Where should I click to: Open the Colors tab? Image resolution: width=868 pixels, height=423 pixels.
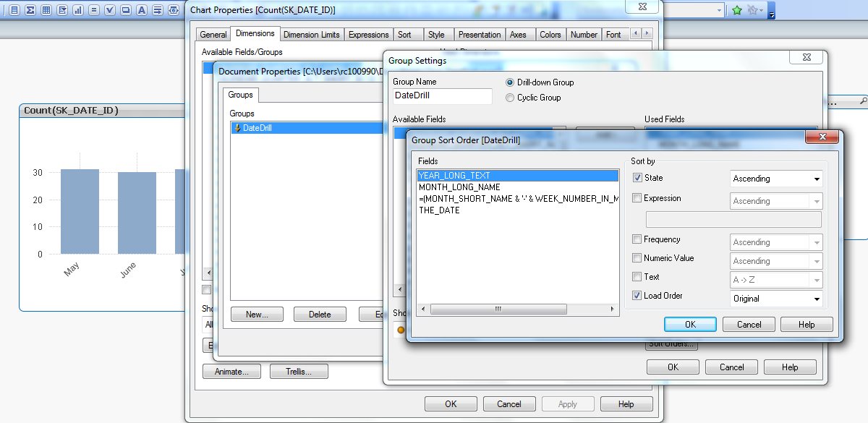point(550,35)
